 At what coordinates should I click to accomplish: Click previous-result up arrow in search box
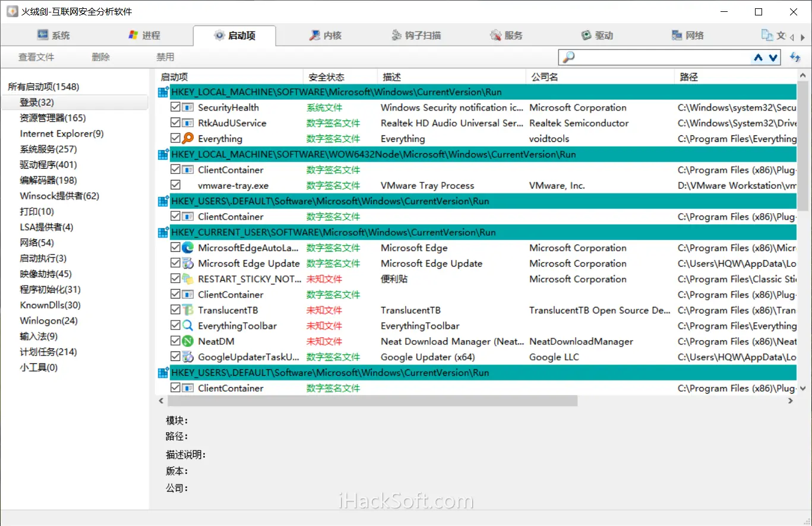pyautogui.click(x=758, y=58)
